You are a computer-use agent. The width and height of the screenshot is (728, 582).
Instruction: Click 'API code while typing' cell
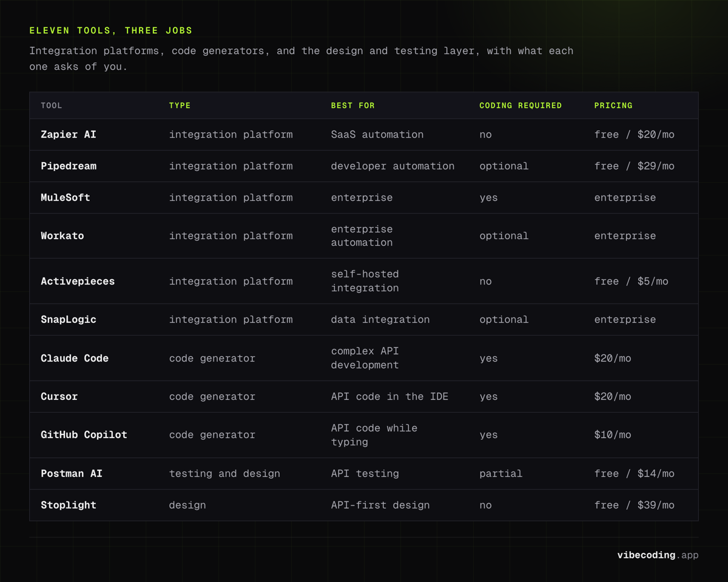pos(374,435)
